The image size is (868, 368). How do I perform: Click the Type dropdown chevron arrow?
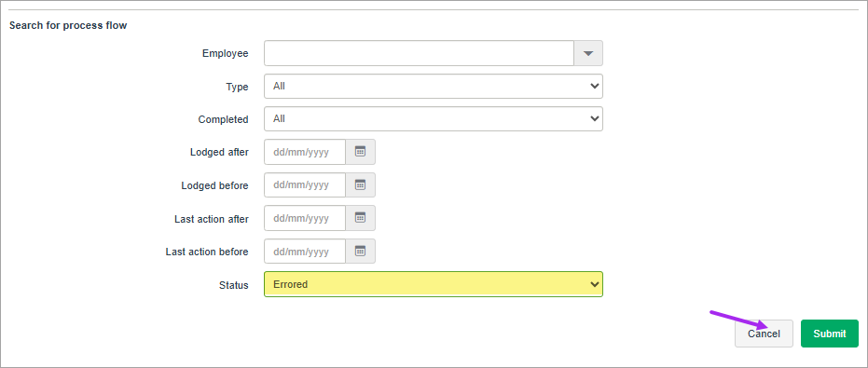595,87
